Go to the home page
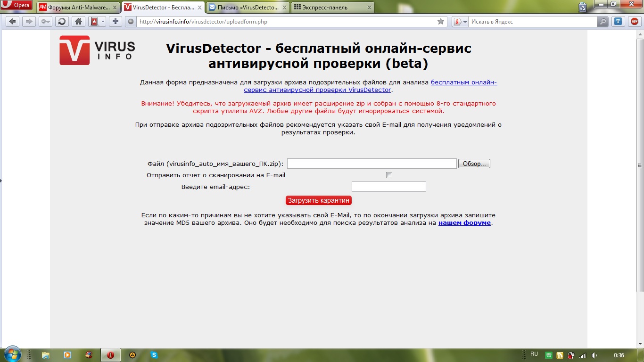Screen dimensions: 644x362 coord(78,22)
